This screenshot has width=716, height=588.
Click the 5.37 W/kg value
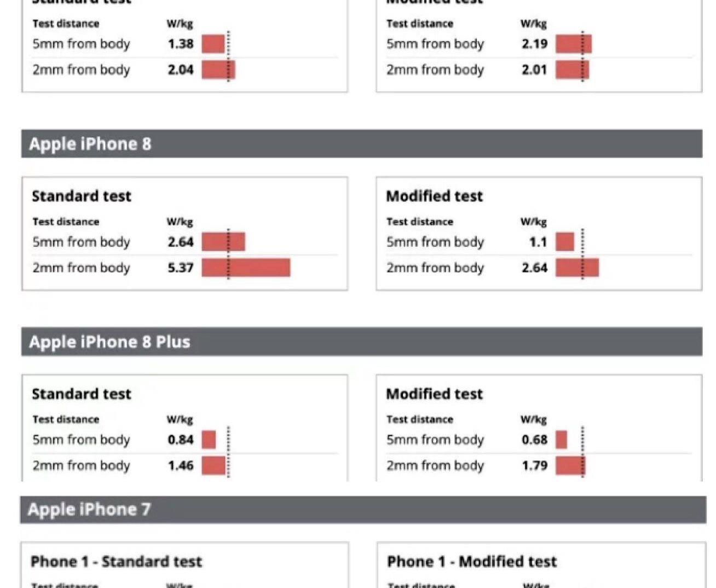tap(181, 268)
